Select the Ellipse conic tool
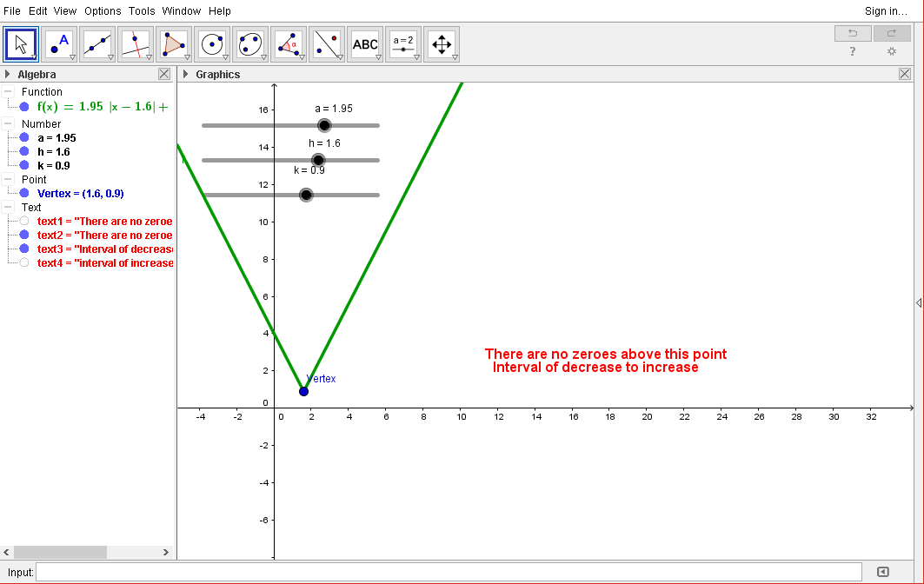The image size is (924, 584). [250, 44]
